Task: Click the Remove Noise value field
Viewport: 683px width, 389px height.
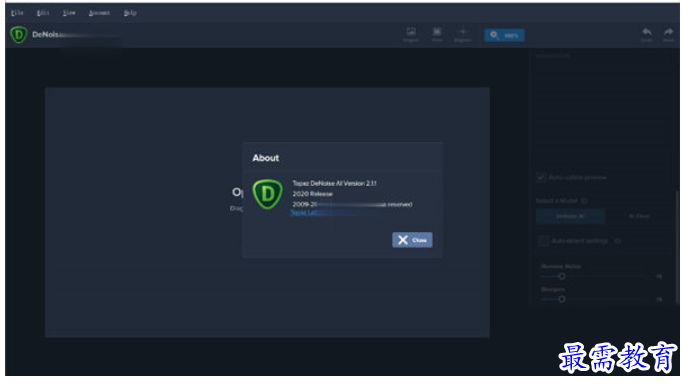Action: point(659,276)
